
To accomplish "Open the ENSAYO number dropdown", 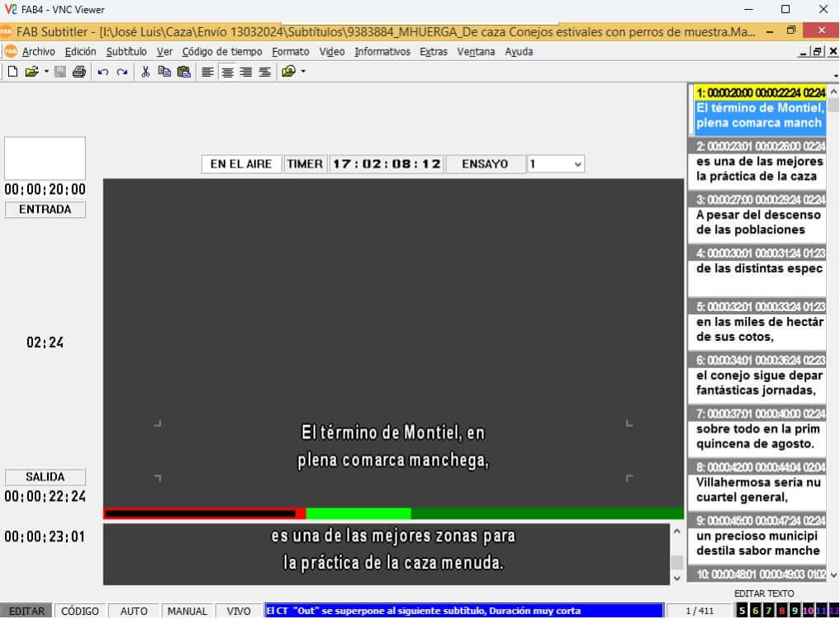I will point(577,164).
